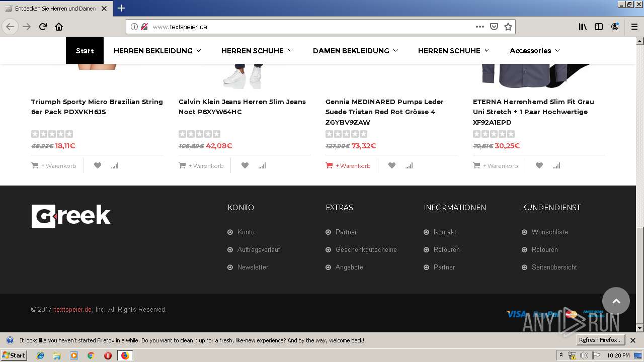Screen dimensions: 644x362
Task: Open Konto footer link
Action: pos(246,232)
